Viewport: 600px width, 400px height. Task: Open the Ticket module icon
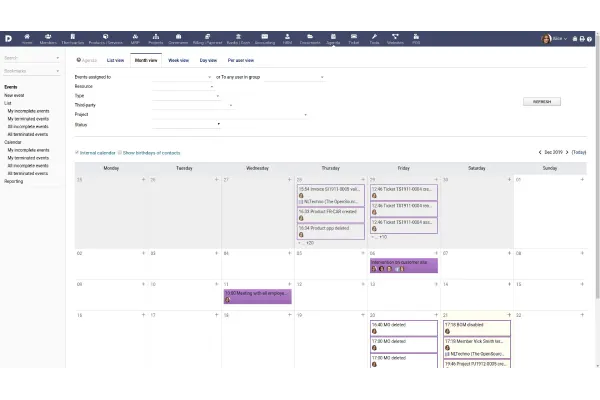354,38
